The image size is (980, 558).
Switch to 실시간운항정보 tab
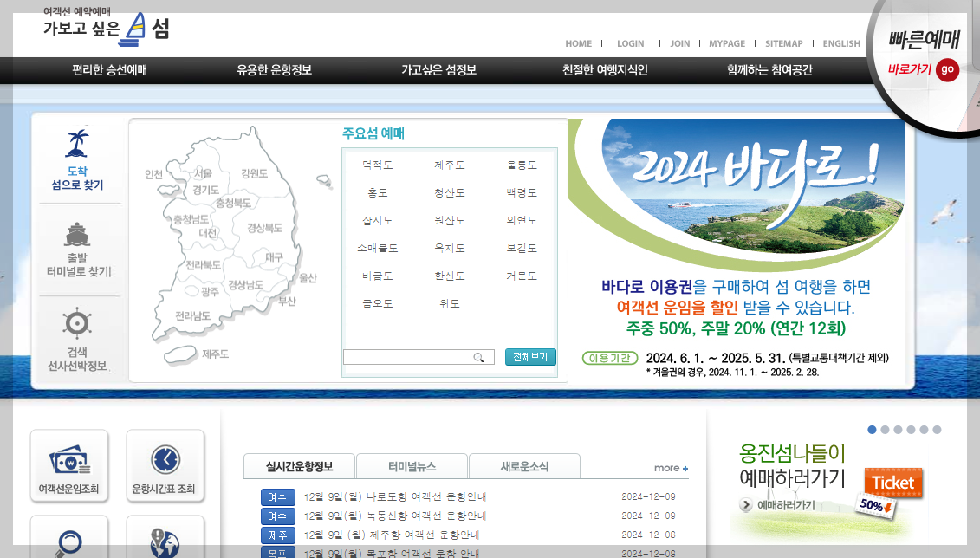300,466
